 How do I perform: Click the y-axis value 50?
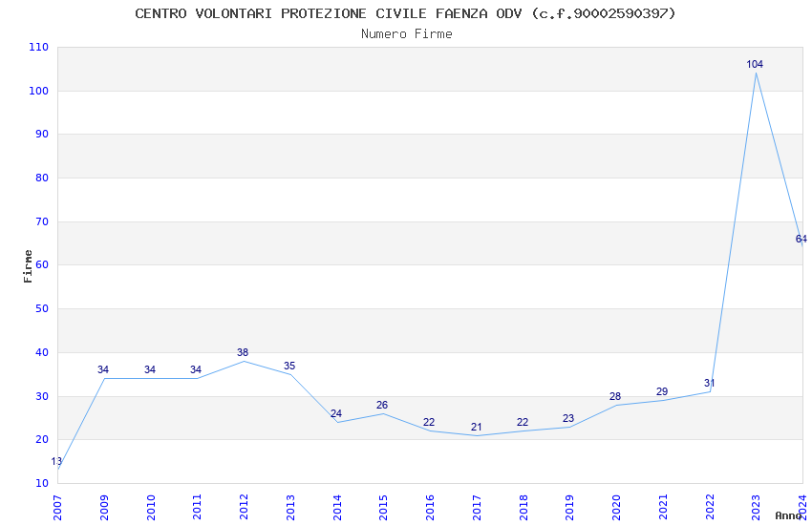[41, 308]
